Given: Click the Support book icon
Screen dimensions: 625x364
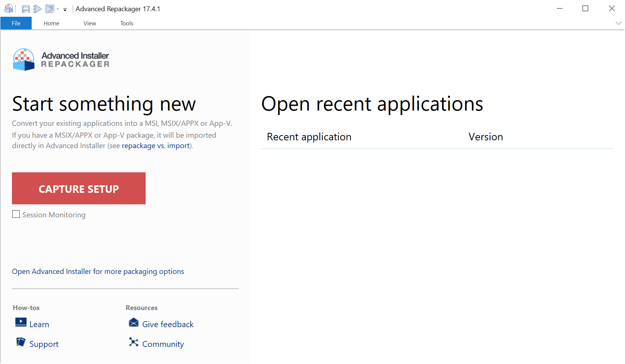Looking at the screenshot, I should pyautogui.click(x=21, y=342).
